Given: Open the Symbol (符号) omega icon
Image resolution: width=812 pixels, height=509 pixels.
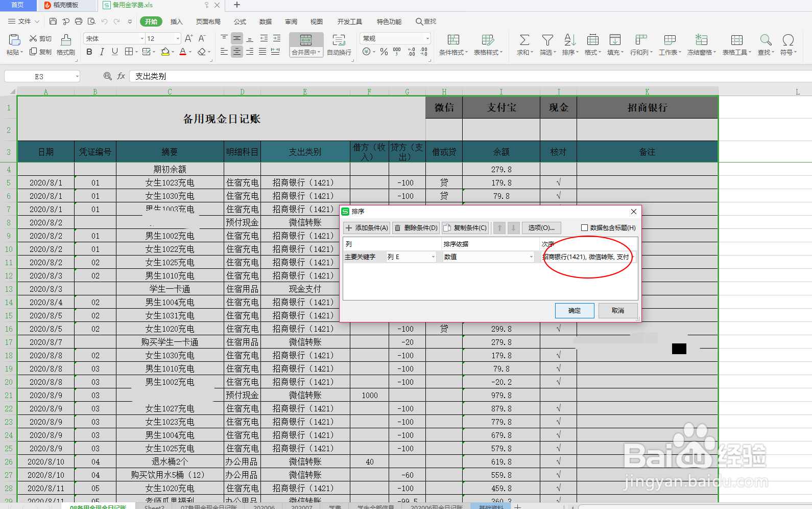Looking at the screenshot, I should pos(788,40).
